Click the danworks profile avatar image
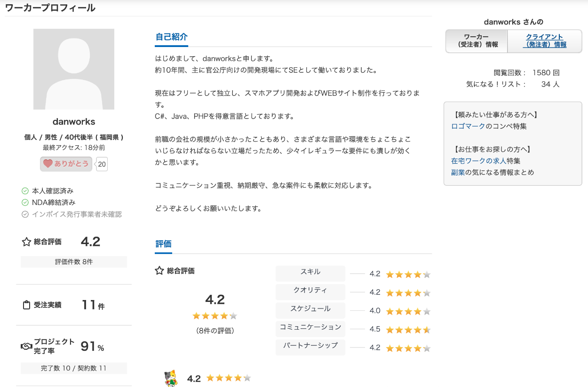The width and height of the screenshot is (588, 387). click(74, 69)
